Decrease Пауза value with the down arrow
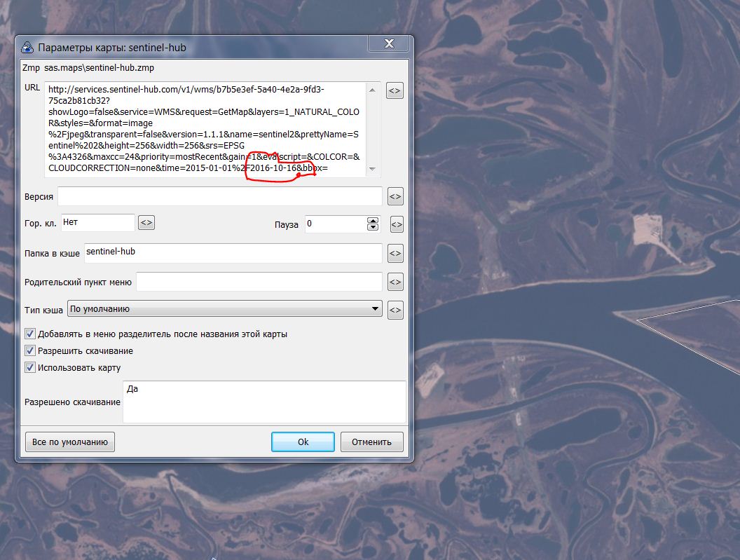Viewport: 740px width, 560px height. pos(373,228)
